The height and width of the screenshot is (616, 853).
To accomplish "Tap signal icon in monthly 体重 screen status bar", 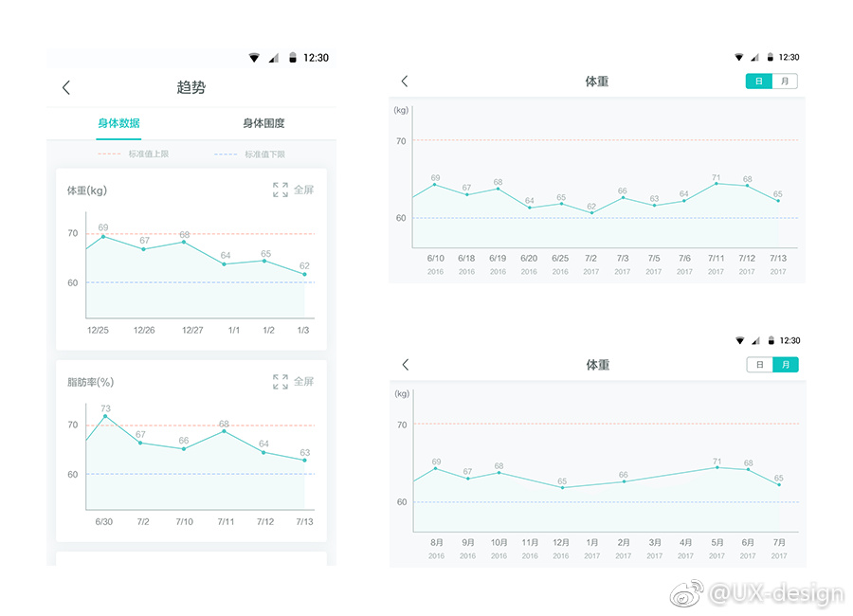I will click(x=755, y=340).
